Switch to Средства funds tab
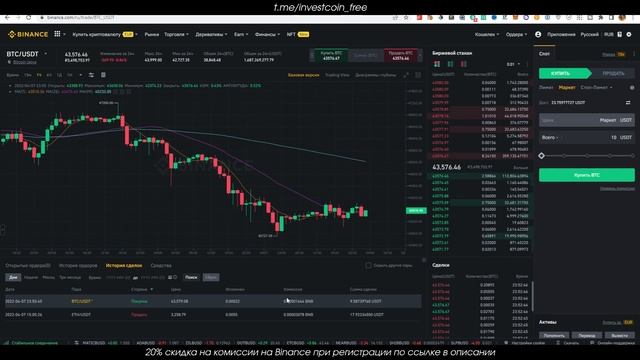 (161, 265)
